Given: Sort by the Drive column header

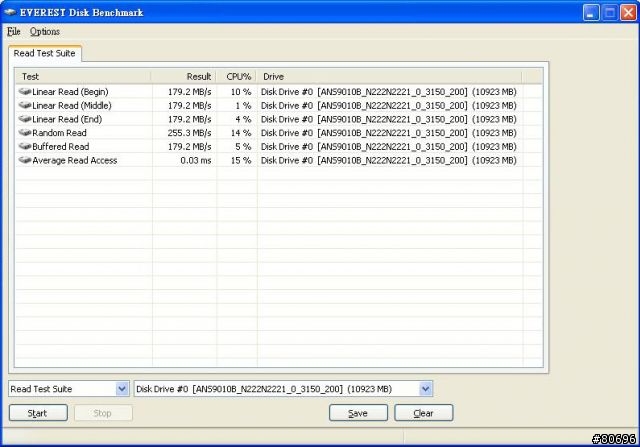Looking at the screenshot, I should (389, 76).
